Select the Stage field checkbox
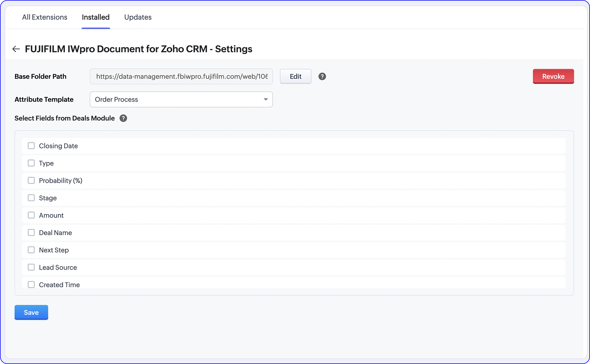This screenshot has height=364, width=590. click(x=31, y=198)
